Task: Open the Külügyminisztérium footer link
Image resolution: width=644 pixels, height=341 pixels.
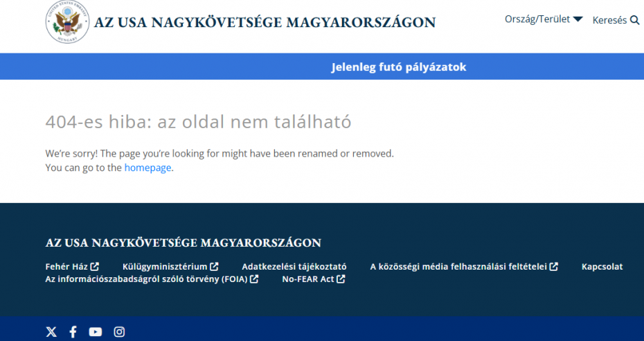Action: (x=165, y=266)
